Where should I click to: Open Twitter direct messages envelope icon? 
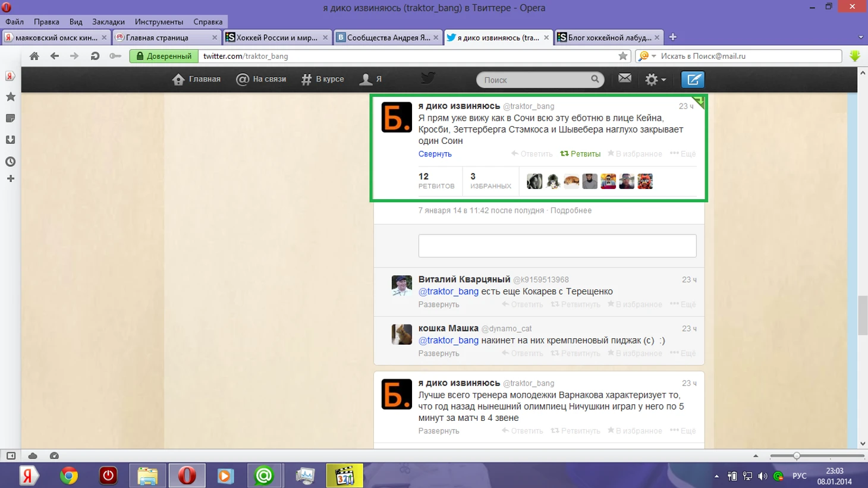click(x=624, y=78)
